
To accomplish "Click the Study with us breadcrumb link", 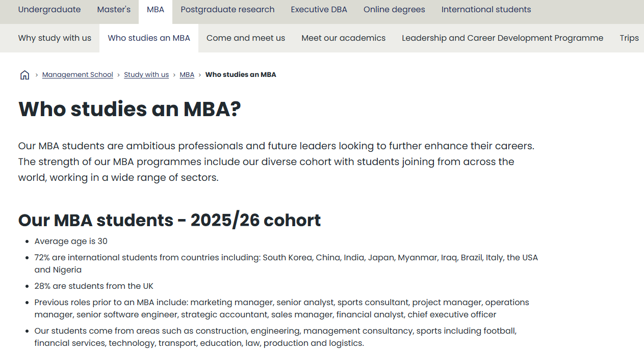I will tap(146, 75).
